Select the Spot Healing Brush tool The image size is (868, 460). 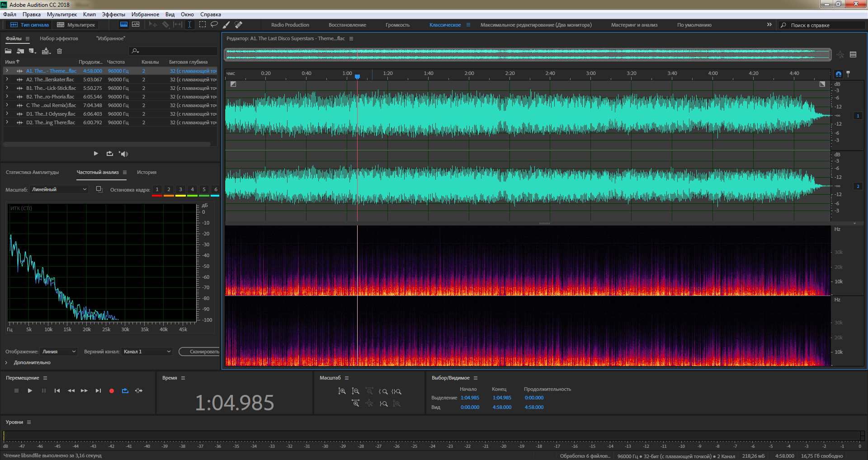239,25
